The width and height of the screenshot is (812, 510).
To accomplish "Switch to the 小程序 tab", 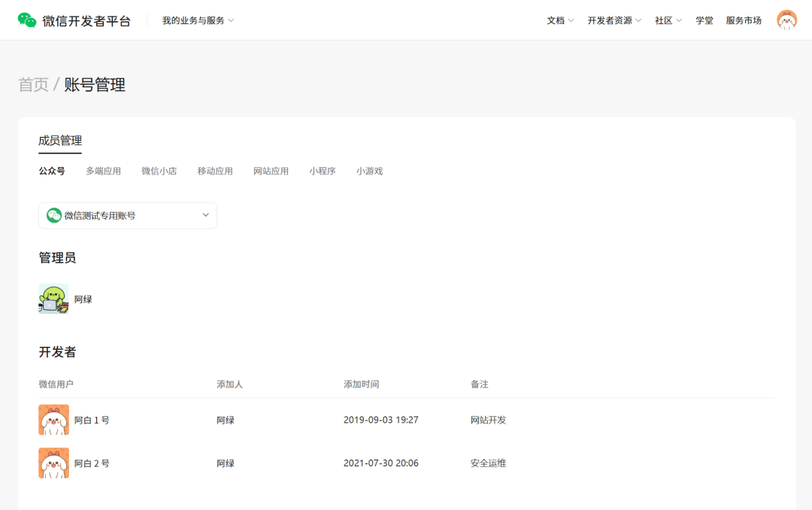I will (322, 171).
